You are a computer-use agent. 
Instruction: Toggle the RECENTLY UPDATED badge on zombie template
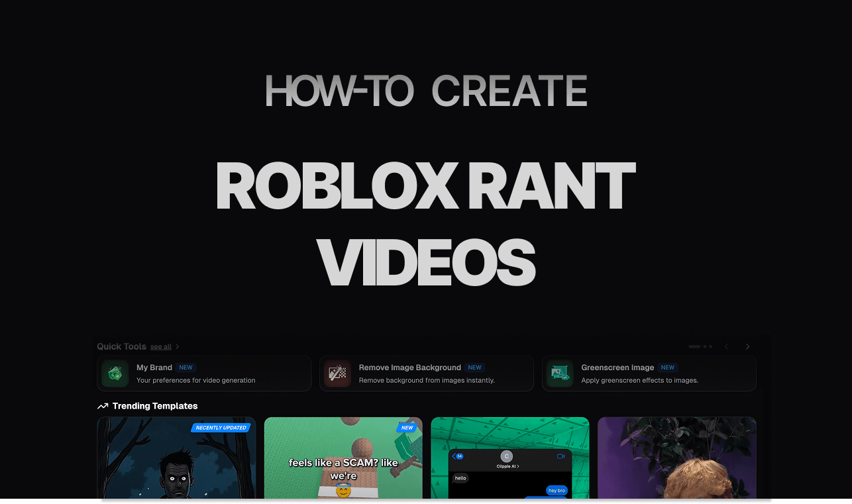pos(221,428)
